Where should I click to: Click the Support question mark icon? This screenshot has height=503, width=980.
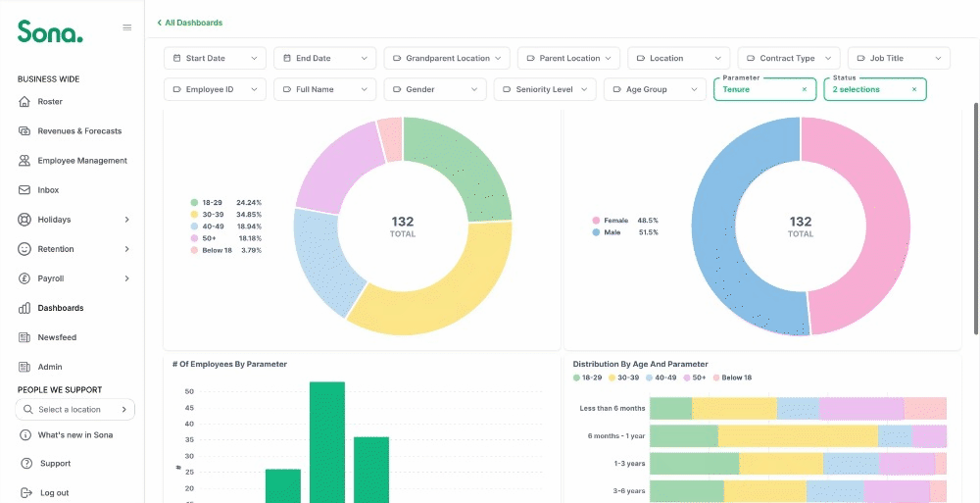pyautogui.click(x=26, y=464)
